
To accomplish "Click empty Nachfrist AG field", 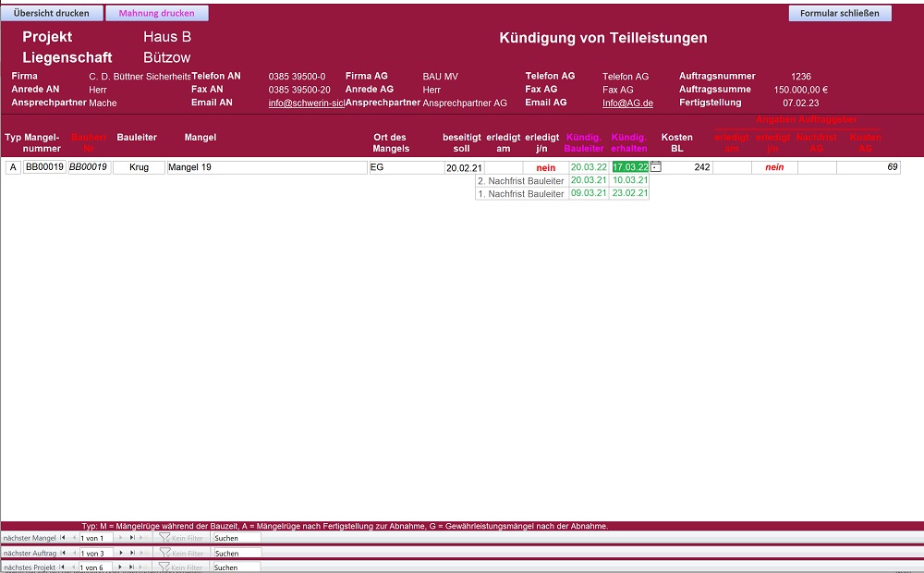I will point(817,167).
